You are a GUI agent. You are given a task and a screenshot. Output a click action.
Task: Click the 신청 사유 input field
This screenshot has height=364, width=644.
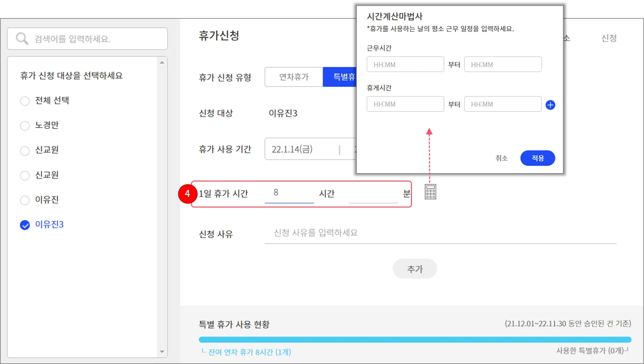tap(440, 233)
